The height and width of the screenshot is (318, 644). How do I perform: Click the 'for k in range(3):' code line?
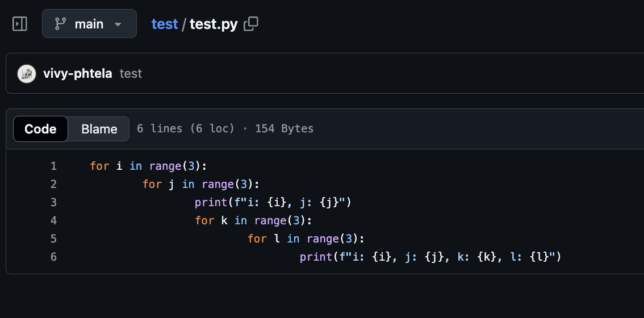click(x=253, y=221)
